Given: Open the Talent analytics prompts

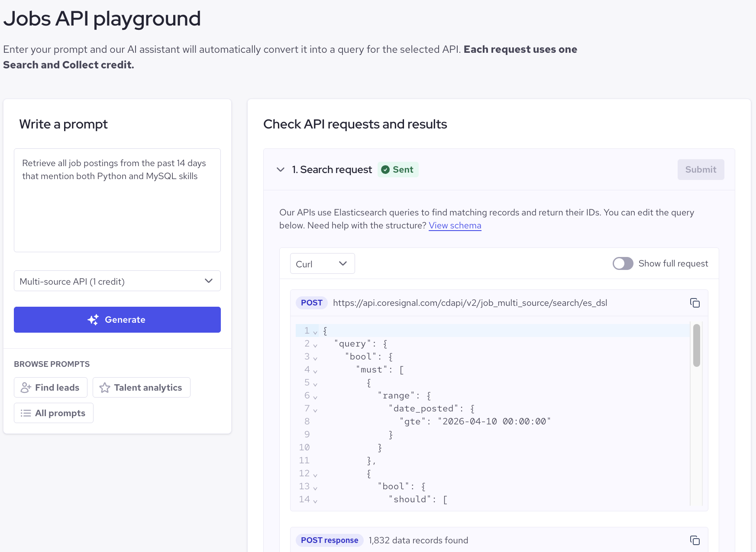Looking at the screenshot, I should (142, 388).
